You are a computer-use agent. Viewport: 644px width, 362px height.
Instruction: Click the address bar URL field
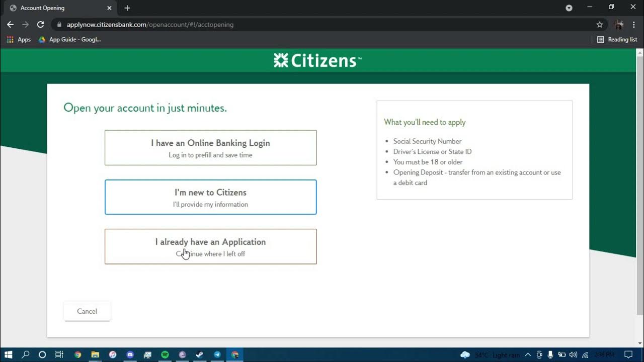(x=322, y=24)
